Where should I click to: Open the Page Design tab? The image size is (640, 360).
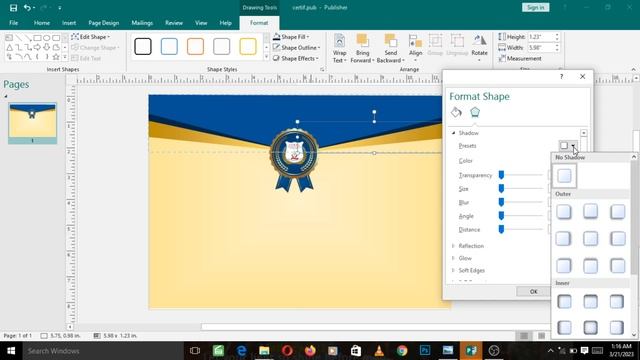[x=104, y=23]
